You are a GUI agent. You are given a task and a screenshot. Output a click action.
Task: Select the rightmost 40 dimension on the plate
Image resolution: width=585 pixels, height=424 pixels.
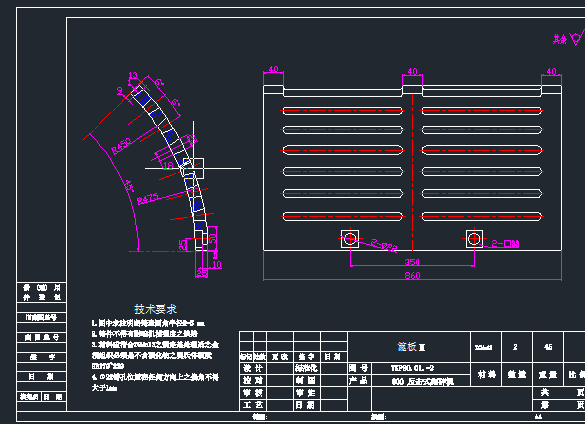tap(551, 71)
